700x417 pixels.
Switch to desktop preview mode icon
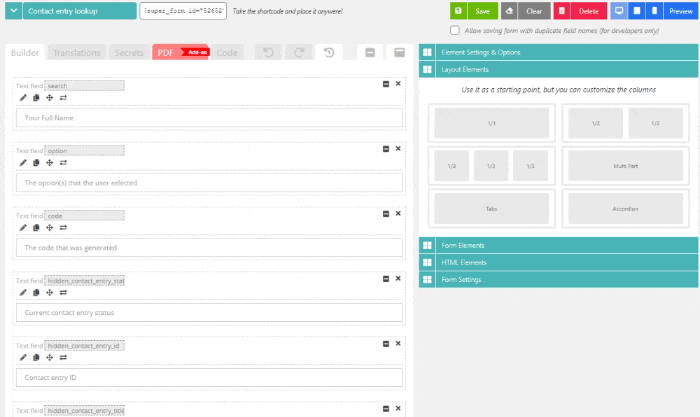[619, 11]
